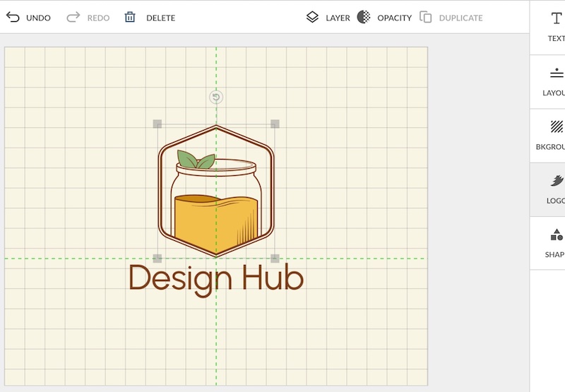The image size is (565, 392).
Task: Select the Design Hub text element
Action: pos(216,278)
